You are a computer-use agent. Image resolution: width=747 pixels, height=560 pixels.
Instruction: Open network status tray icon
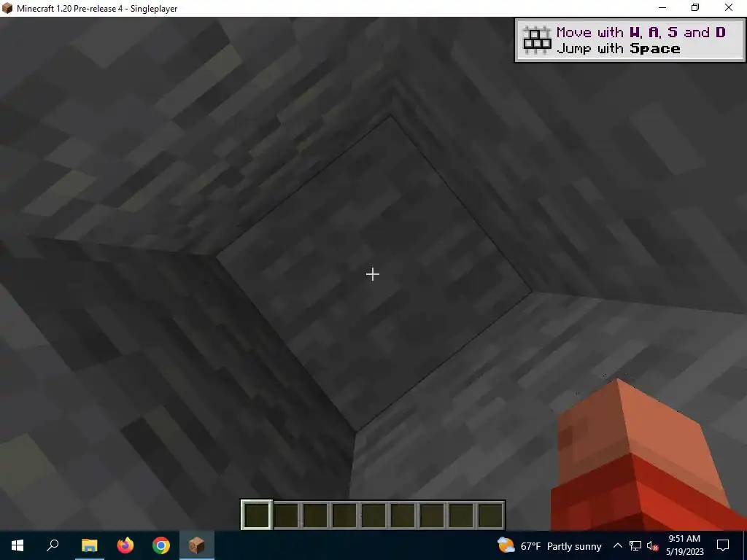[635, 545]
